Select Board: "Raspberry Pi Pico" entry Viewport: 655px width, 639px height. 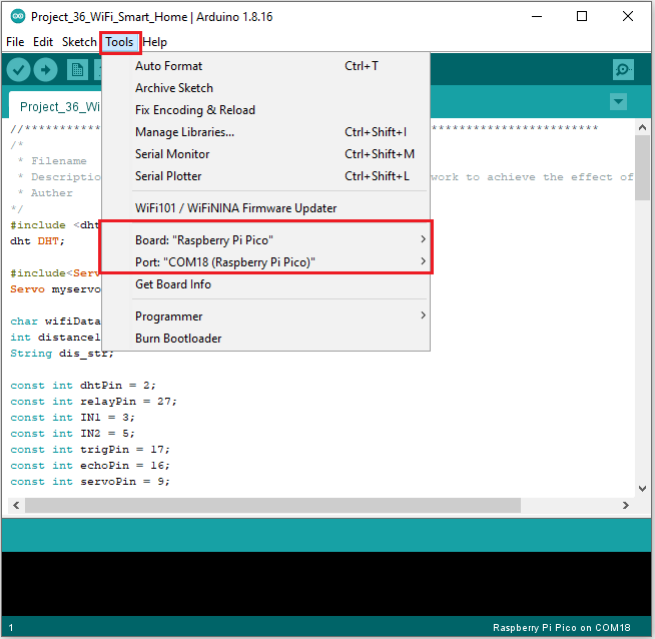point(266,240)
